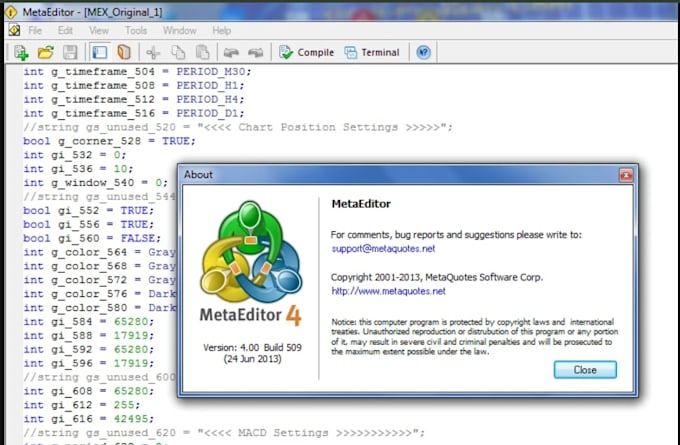Click the line g_timeframe_512 = PERIOD_H4
The width and height of the screenshot is (680, 445).
[x=134, y=99]
